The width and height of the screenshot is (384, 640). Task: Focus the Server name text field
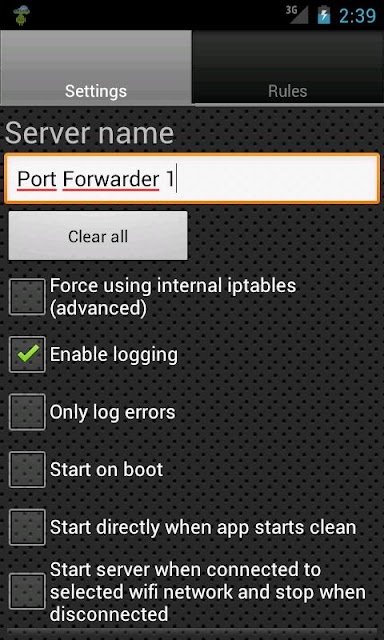192,179
